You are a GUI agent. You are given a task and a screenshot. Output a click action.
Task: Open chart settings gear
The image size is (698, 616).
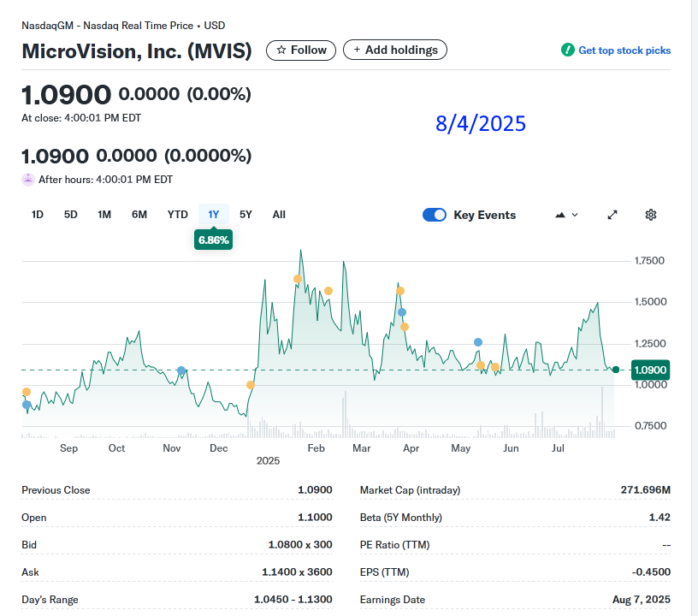click(x=651, y=215)
